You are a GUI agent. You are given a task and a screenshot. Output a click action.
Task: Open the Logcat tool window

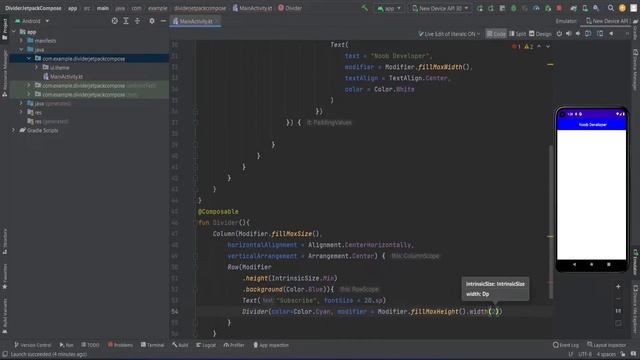pyautogui.click(x=206, y=345)
